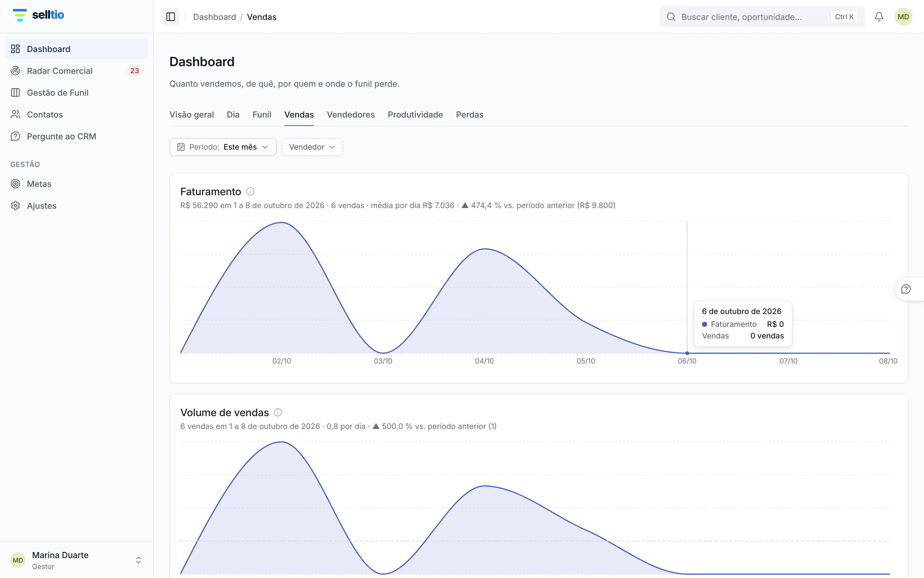924x578 pixels.
Task: Switch to the Funil tab
Action: [x=262, y=115]
